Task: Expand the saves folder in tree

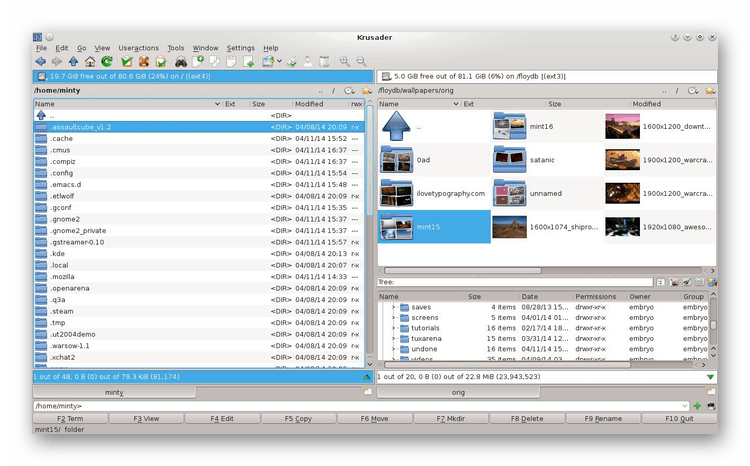Action: tap(394, 307)
